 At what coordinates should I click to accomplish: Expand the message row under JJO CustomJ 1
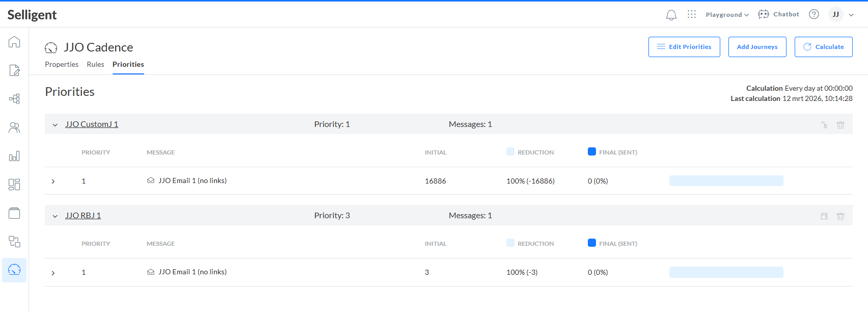pyautogui.click(x=53, y=182)
